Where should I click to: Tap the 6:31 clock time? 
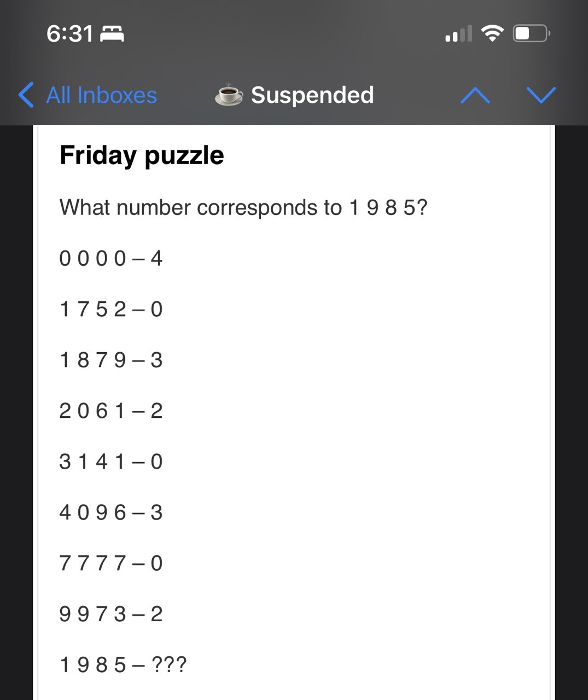69,34
